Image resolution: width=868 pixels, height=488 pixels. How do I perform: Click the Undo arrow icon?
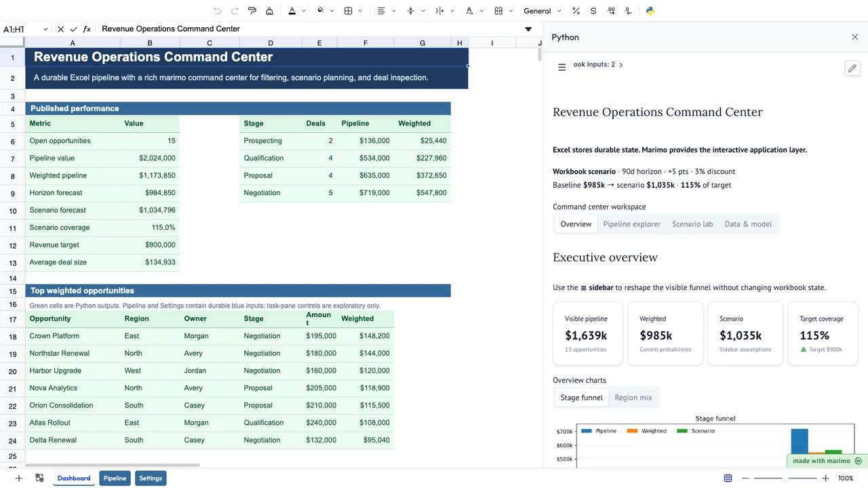[x=218, y=11]
